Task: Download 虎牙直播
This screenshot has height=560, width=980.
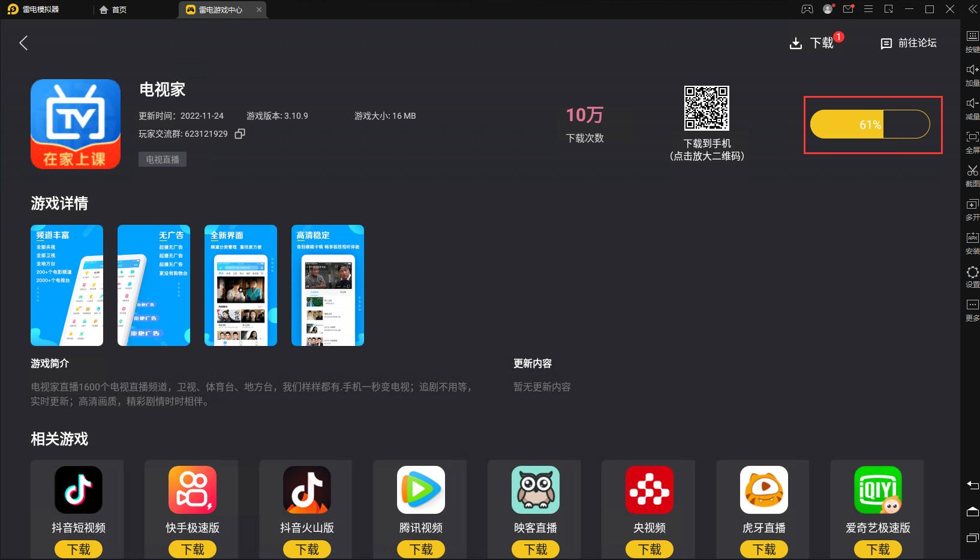Action: pyautogui.click(x=764, y=549)
